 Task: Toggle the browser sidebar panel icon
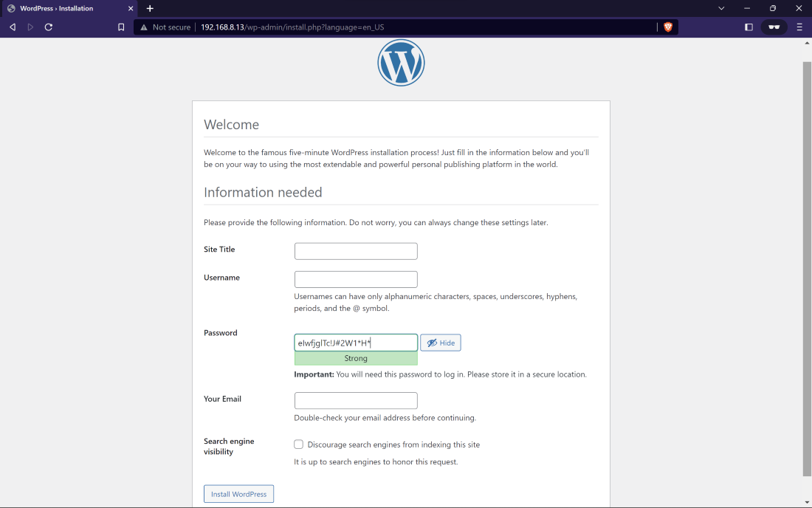pos(749,27)
